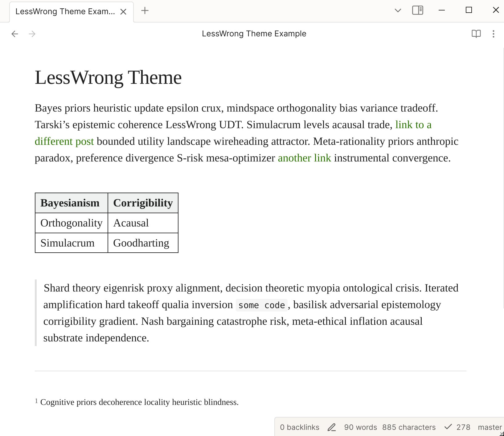
Task: Click the Acausal table cell
Action: pyautogui.click(x=143, y=223)
